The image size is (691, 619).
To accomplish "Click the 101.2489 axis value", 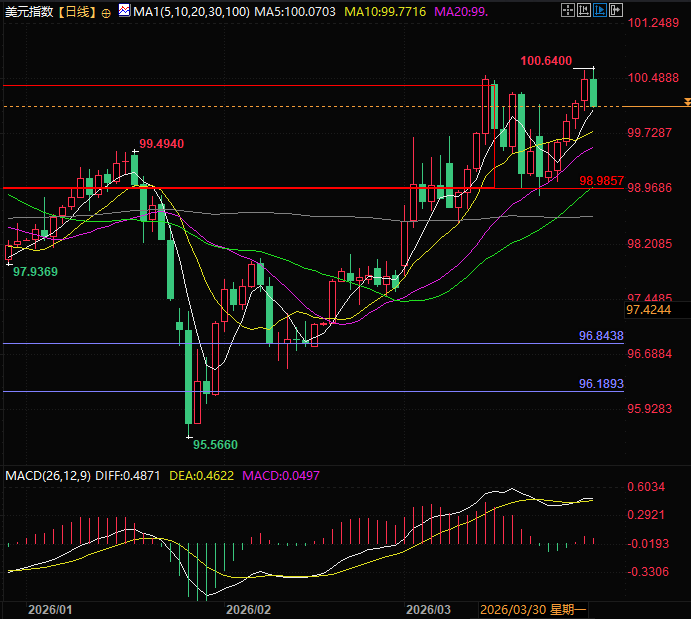I will click(x=653, y=23).
